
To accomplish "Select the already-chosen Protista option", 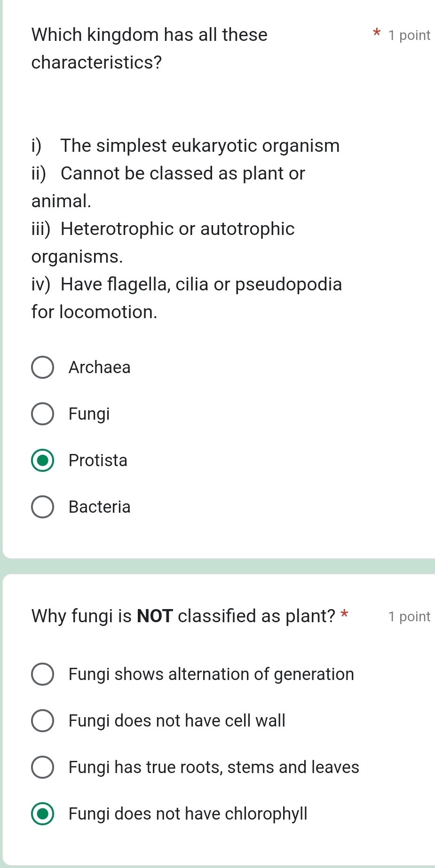I will (42, 460).
